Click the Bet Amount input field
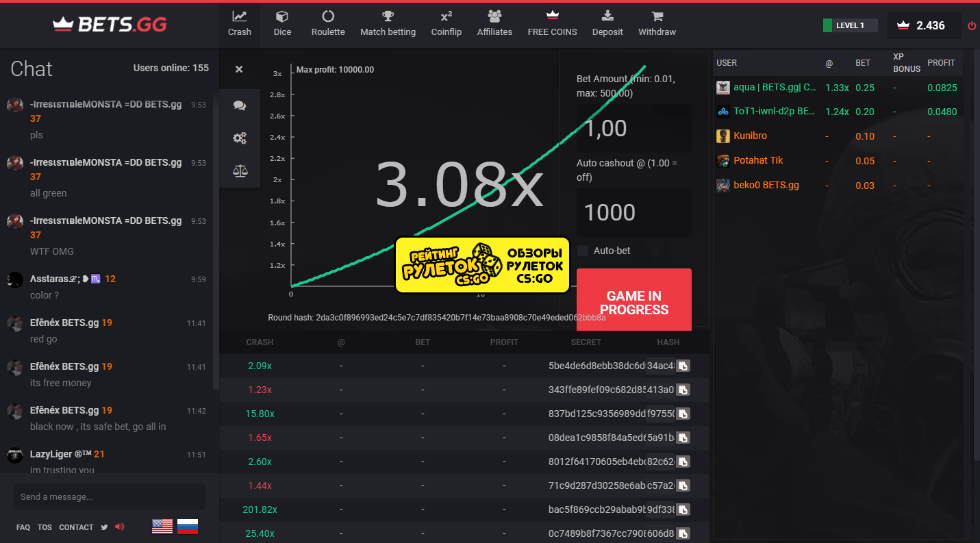The width and height of the screenshot is (980, 543). [x=633, y=128]
